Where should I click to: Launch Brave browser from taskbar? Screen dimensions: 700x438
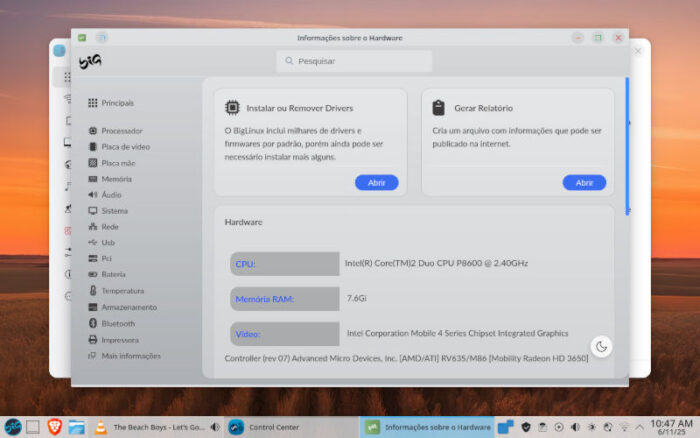54,427
